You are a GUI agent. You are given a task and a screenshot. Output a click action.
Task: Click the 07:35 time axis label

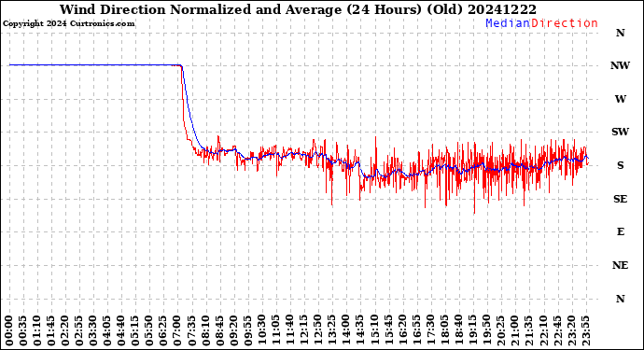(x=192, y=330)
